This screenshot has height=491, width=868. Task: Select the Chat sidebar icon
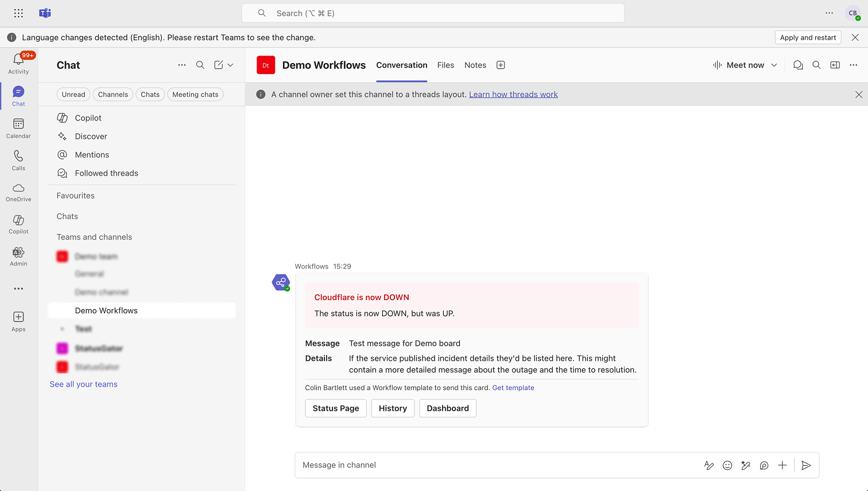[18, 96]
